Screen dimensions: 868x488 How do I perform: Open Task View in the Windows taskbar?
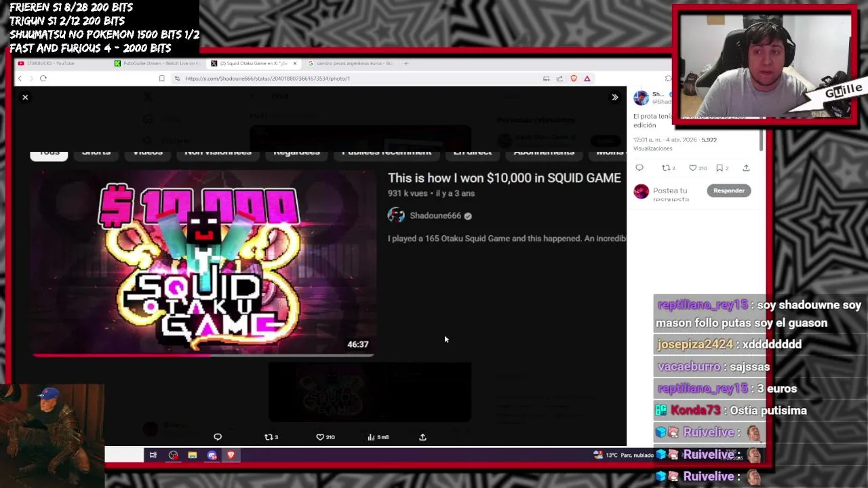pos(153,455)
